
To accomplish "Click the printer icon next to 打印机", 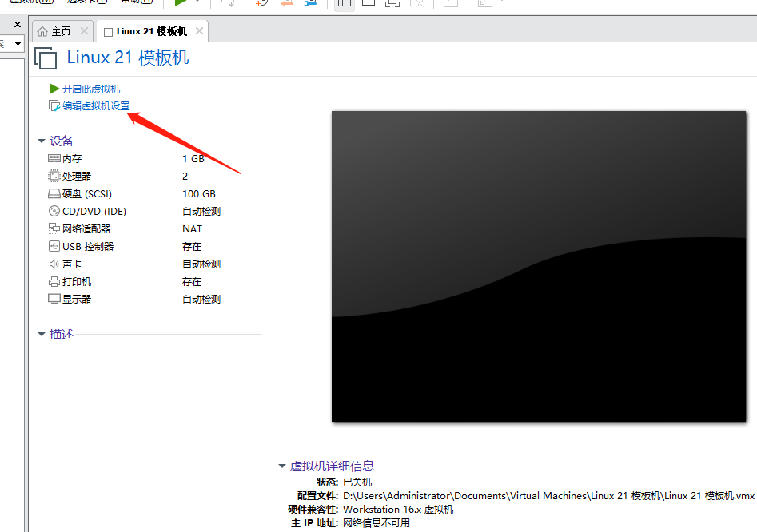I will (x=54, y=282).
